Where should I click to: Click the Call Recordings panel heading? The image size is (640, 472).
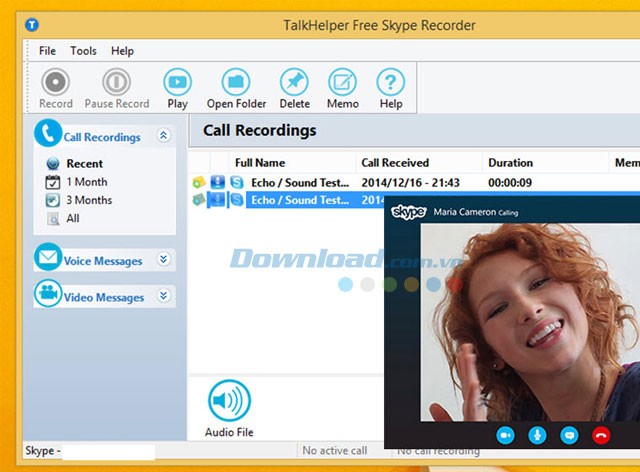tap(260, 130)
